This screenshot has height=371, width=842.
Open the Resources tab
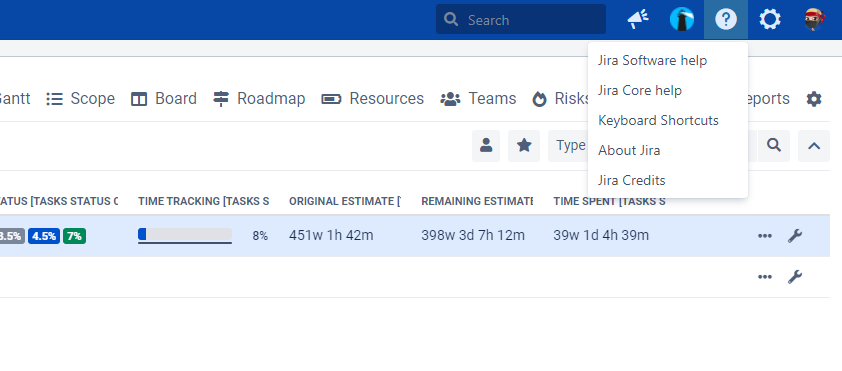[x=373, y=99]
